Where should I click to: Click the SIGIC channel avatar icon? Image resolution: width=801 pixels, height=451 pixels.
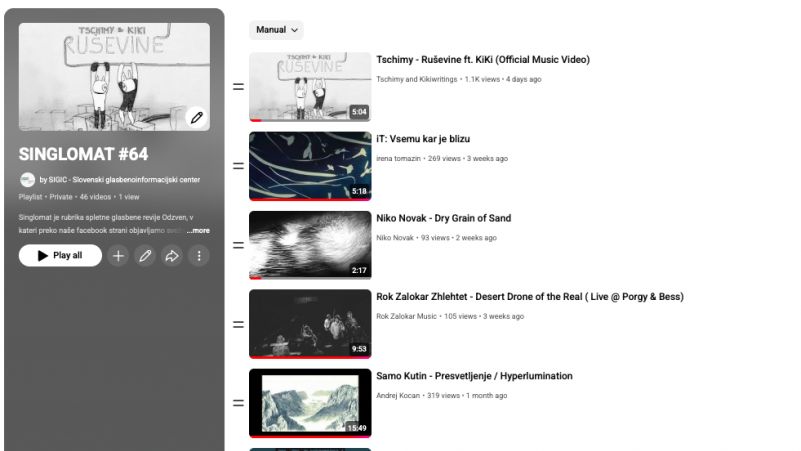point(27,180)
